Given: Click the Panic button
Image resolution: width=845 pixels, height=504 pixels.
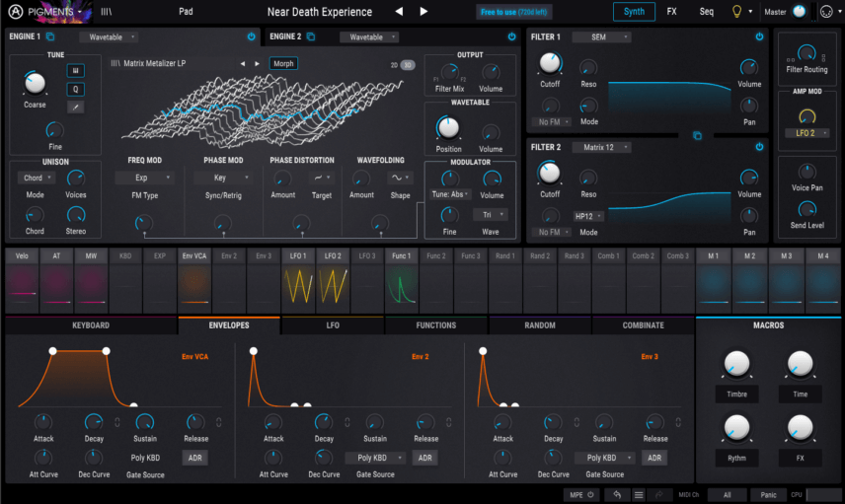Looking at the screenshot, I should [x=768, y=495].
